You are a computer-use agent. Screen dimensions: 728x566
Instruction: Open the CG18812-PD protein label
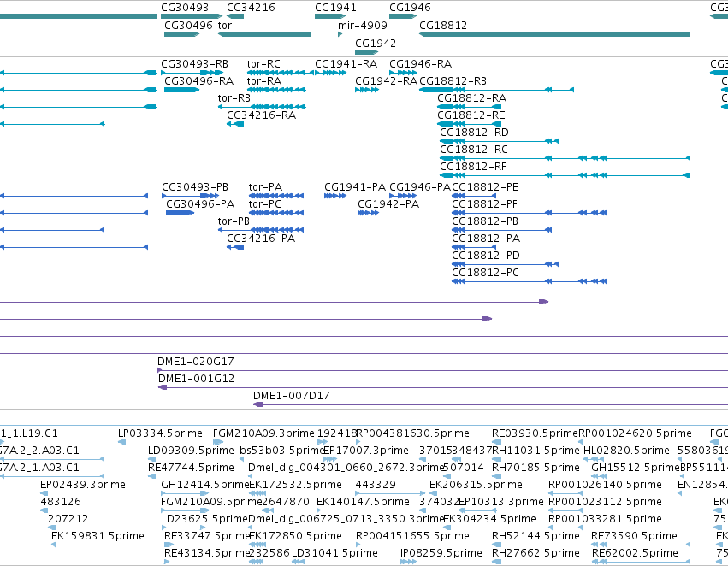[486, 255]
